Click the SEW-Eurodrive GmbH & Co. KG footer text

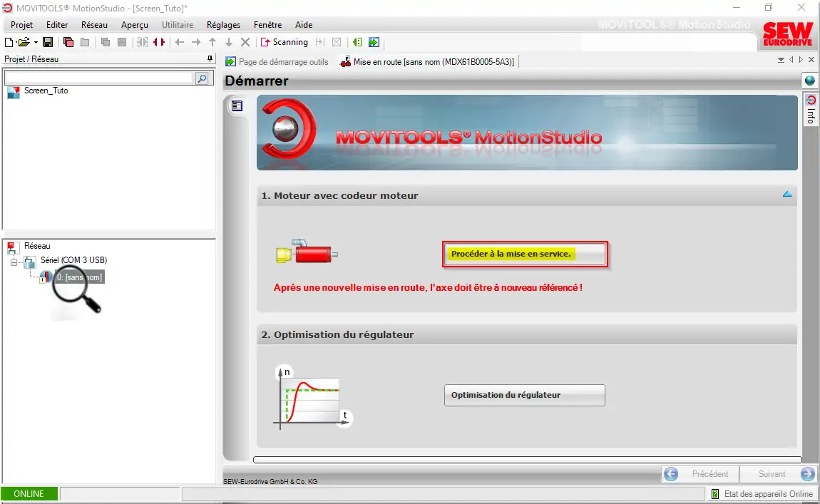270,481
